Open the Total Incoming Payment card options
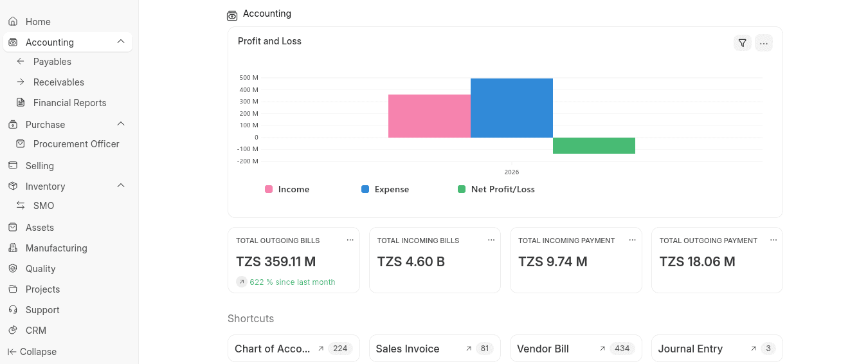The height and width of the screenshot is (364, 868). 632,240
